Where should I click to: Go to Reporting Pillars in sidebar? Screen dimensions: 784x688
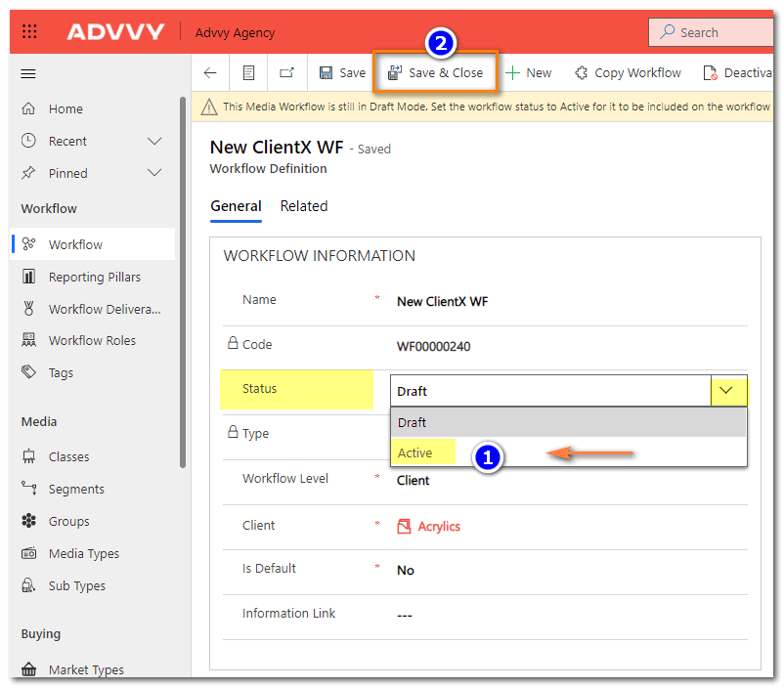[x=94, y=278]
